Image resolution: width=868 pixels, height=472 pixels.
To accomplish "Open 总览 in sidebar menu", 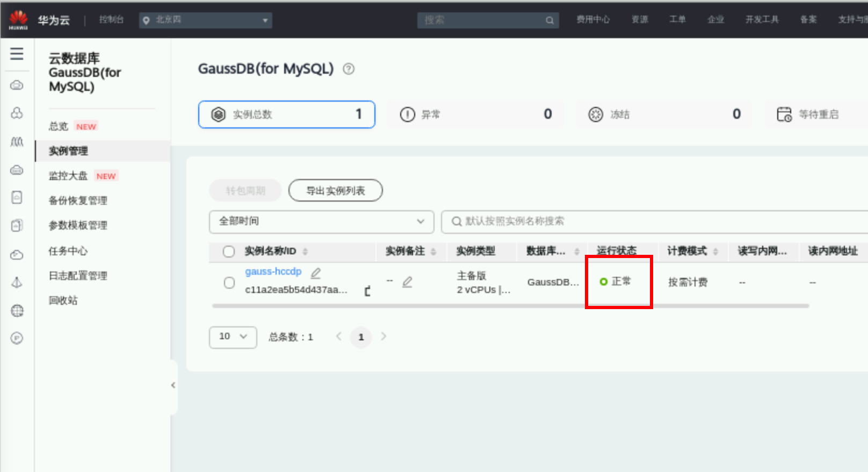I will 59,126.
